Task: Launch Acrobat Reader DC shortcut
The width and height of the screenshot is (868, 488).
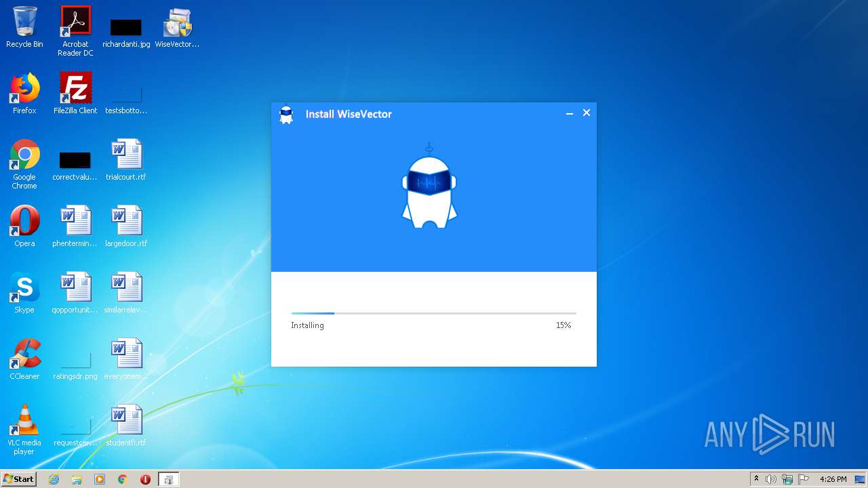Action: coord(75,31)
